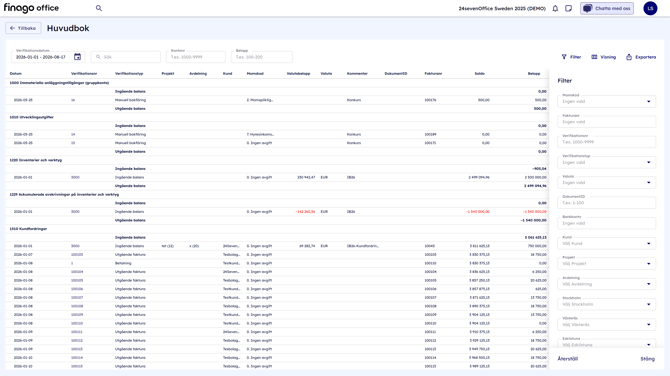The height and width of the screenshot is (376, 670).
Task: Select account group 1510 Kundfordringar
Action: [x=28, y=229]
